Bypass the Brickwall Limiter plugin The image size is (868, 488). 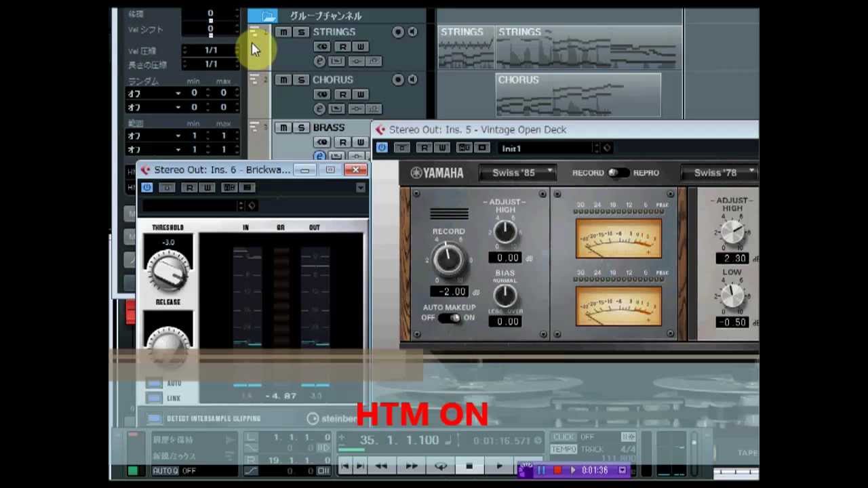tap(147, 188)
